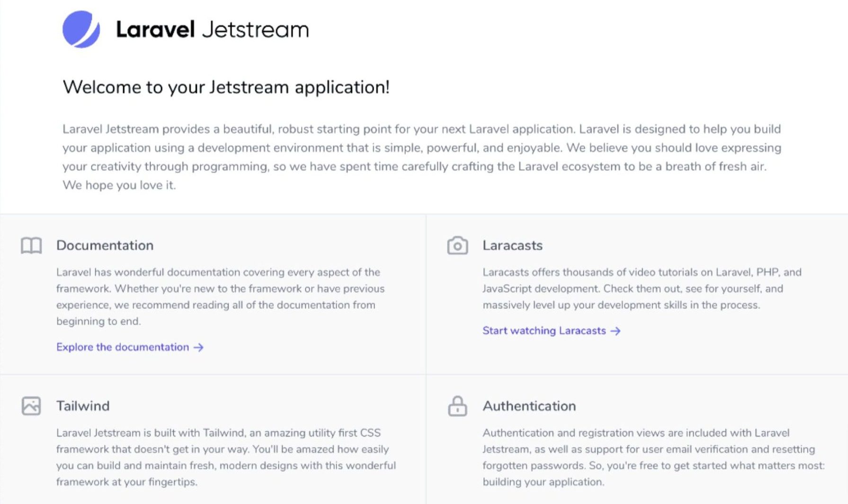The height and width of the screenshot is (504, 848).
Task: Click the Documentation card panel
Action: [x=213, y=293]
